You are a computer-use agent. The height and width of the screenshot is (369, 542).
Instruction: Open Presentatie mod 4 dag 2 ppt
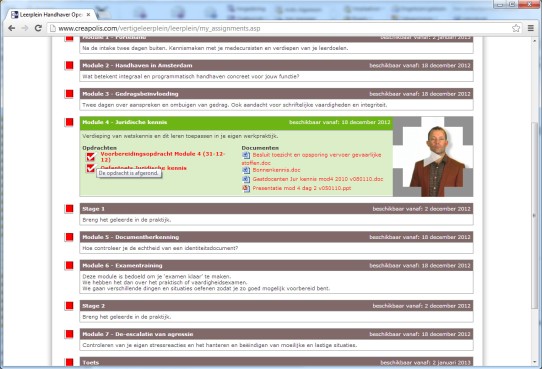click(x=302, y=188)
